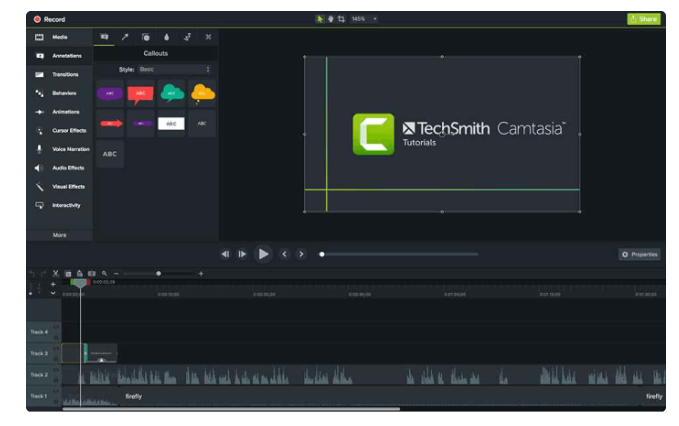Screen dimensions: 679x426
Task: Click the Redo arrow in timeline toolbar
Action: tap(43, 274)
